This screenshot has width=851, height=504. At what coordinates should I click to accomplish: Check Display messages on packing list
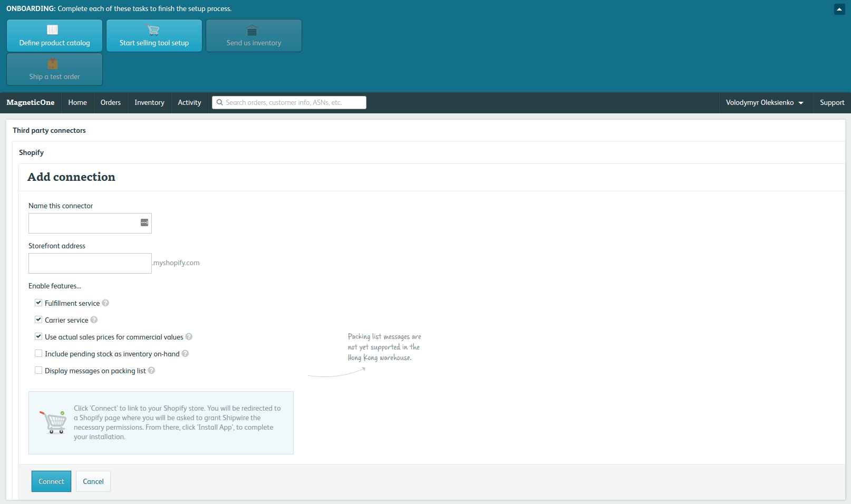(38, 371)
